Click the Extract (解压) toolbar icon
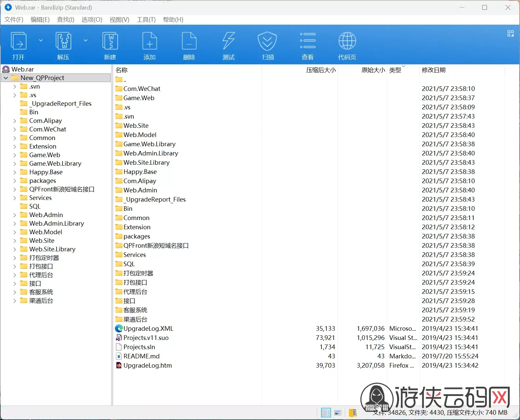The image size is (520, 420). point(63,46)
